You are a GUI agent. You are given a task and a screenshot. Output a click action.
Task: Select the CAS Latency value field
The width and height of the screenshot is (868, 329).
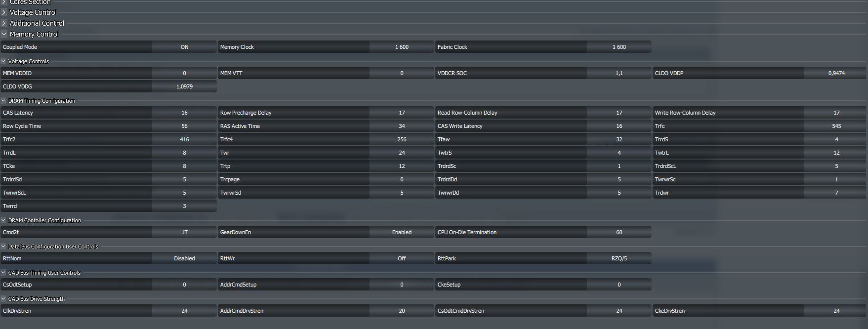[x=184, y=113]
